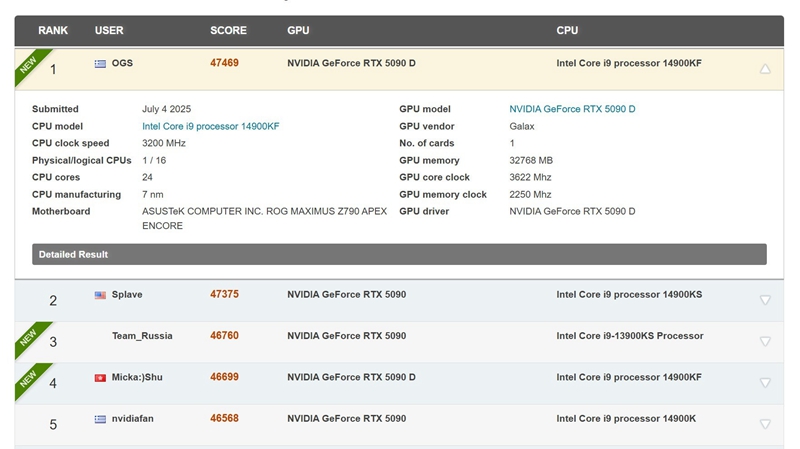Click the NEW ribbon badge on rank 3
Image resolution: width=800 pixels, height=449 pixels.
pyautogui.click(x=27, y=338)
